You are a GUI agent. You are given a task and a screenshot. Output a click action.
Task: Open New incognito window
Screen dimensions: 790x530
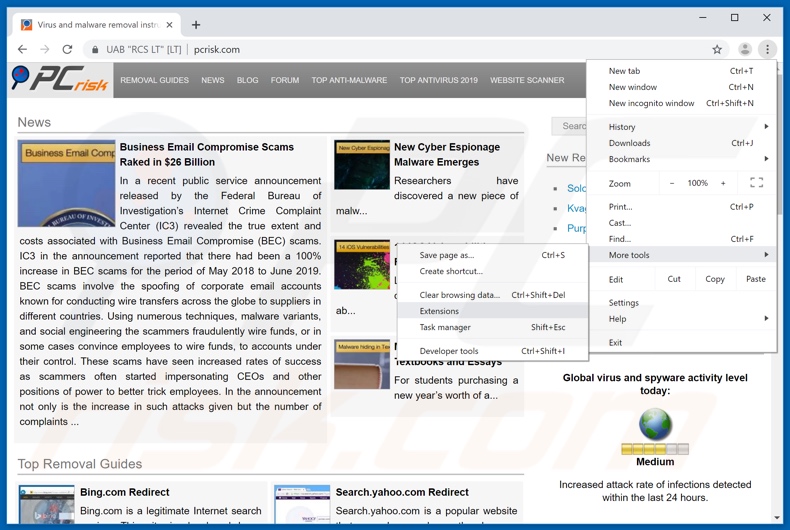pyautogui.click(x=681, y=103)
